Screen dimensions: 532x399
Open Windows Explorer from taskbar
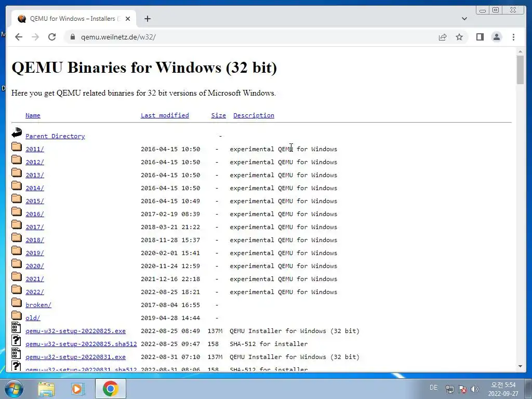pos(46,389)
